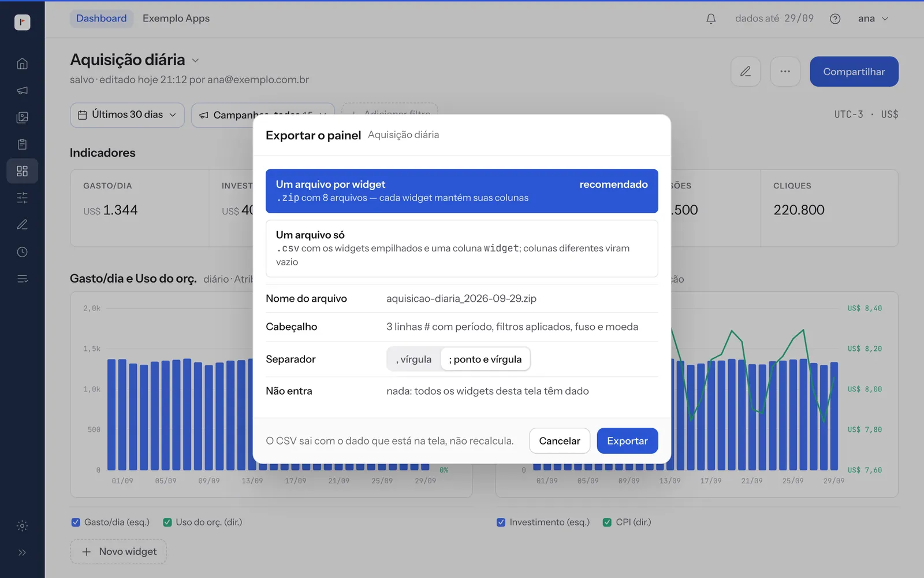Switch to the Dashboard tab
Screen dimensions: 924x578
(x=102, y=18)
